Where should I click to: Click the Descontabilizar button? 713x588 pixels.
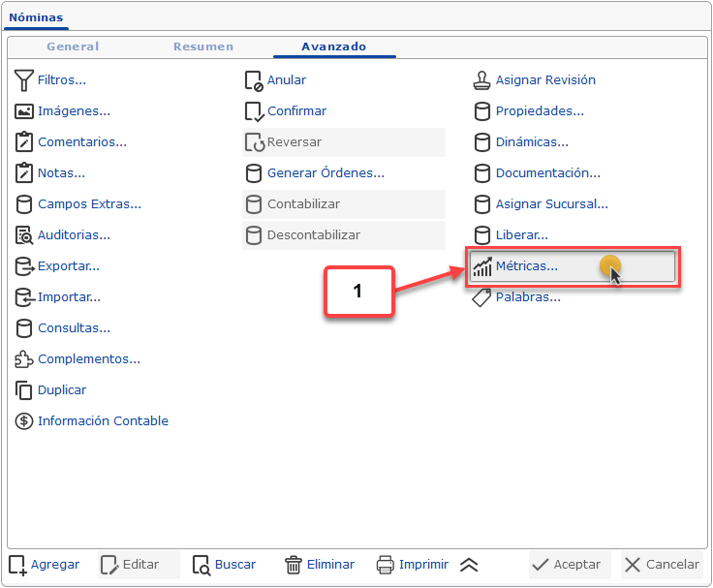(x=344, y=235)
